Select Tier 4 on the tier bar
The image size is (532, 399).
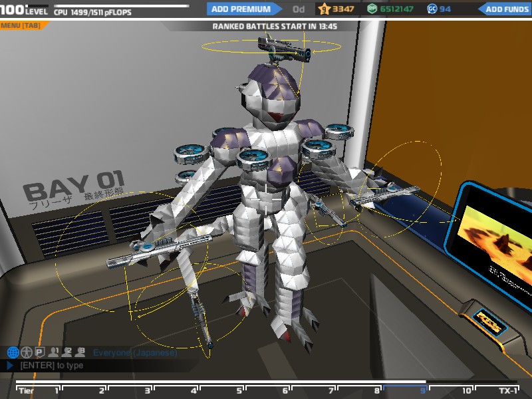tap(176, 390)
